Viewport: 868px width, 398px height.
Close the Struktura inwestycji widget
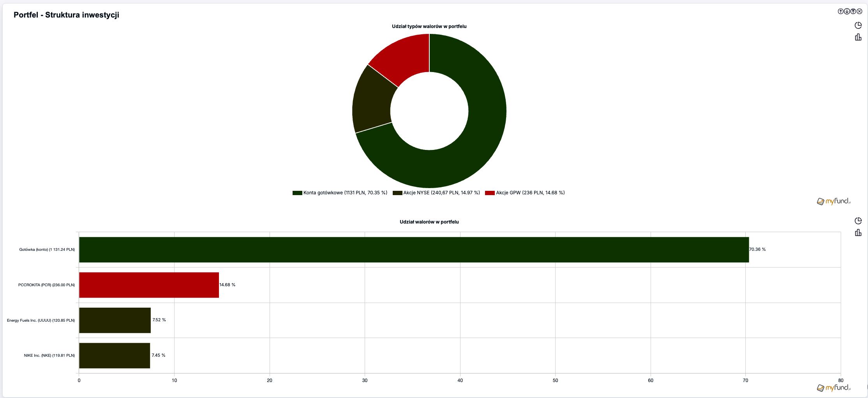[x=859, y=11]
